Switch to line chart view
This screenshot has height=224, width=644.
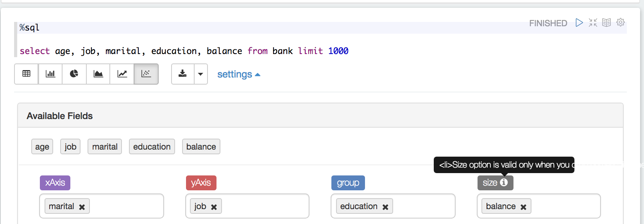[x=122, y=74]
